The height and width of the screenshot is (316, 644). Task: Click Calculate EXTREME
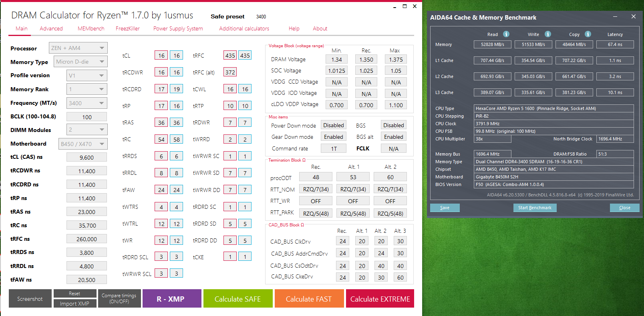(x=380, y=299)
